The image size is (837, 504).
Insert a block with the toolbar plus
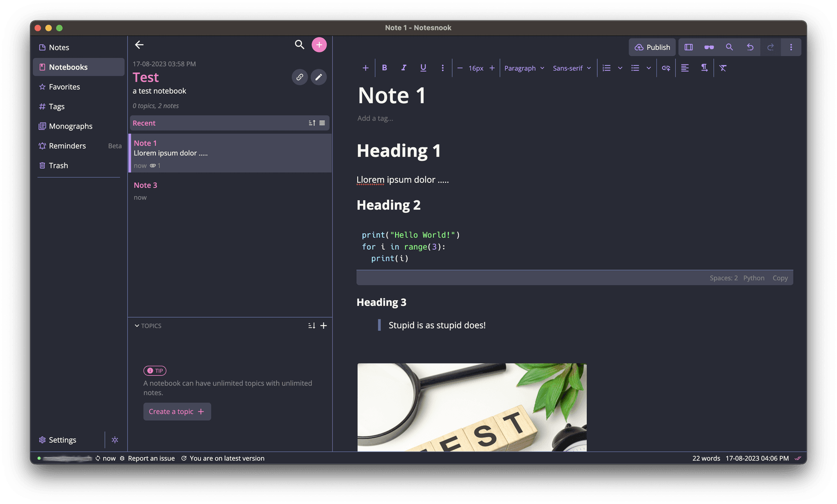(366, 68)
